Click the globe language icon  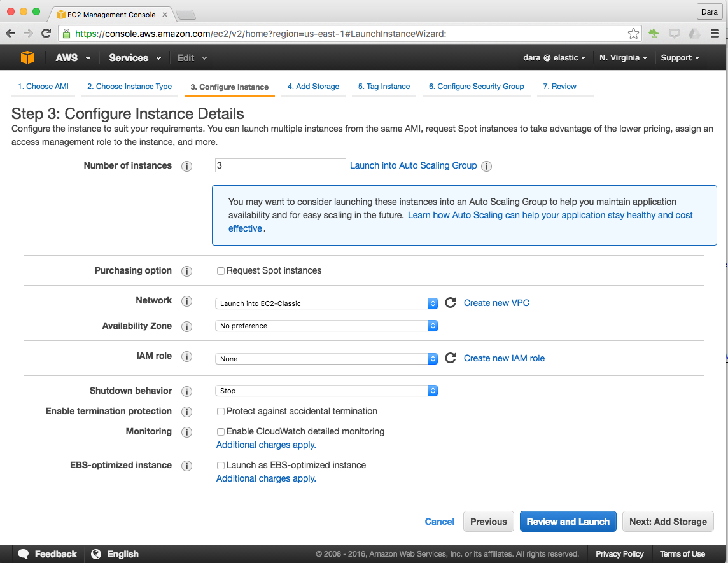point(96,553)
